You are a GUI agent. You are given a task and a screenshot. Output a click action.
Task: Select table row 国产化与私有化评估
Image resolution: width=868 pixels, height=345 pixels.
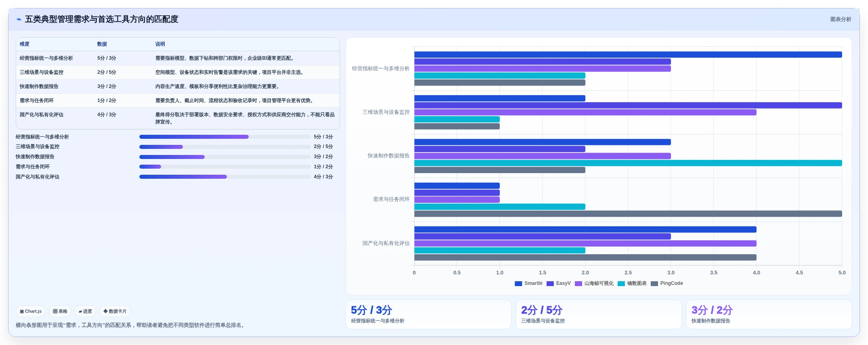click(x=178, y=118)
